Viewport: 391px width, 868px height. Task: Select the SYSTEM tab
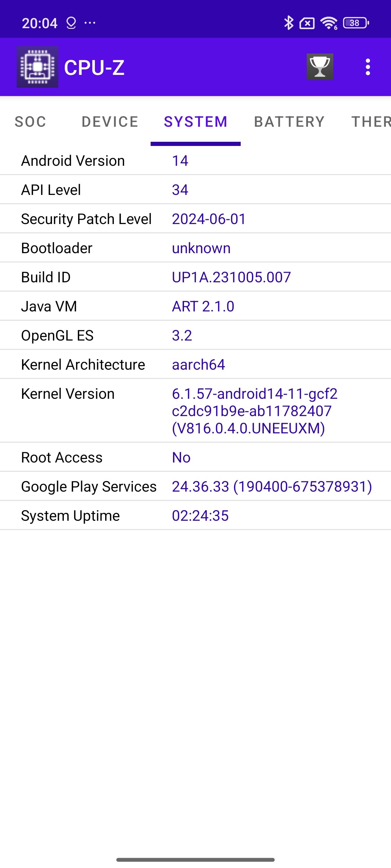pos(196,122)
